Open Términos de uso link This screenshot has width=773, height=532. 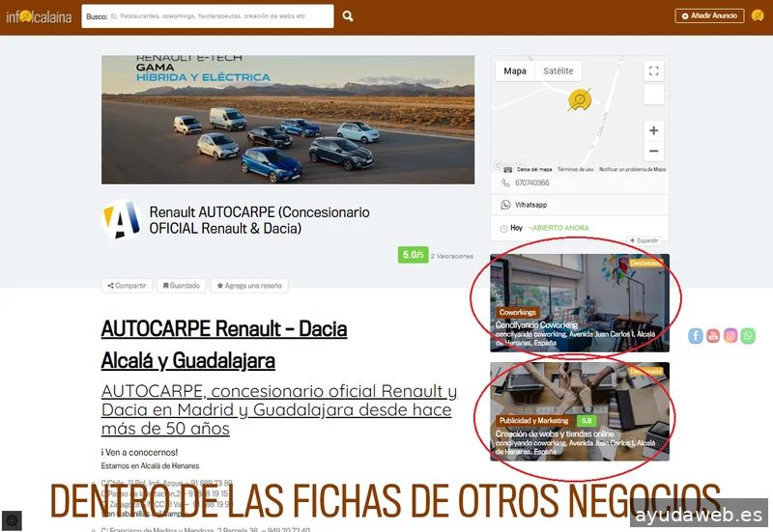575,170
